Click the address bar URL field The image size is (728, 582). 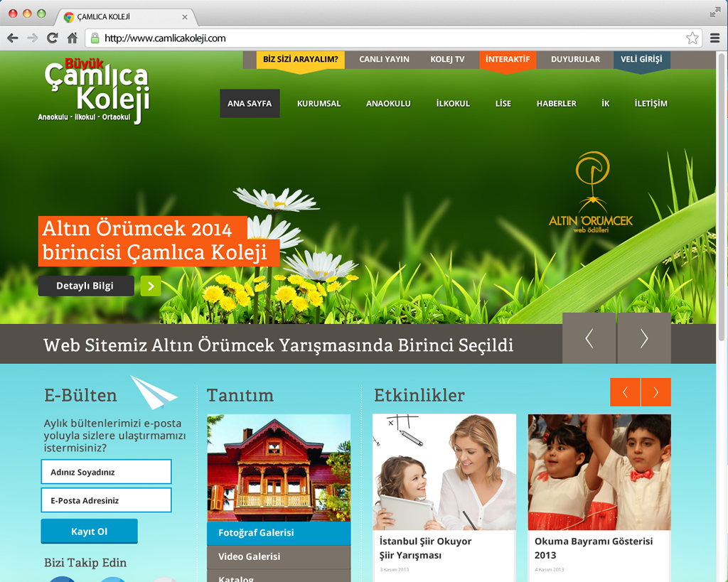point(392,38)
